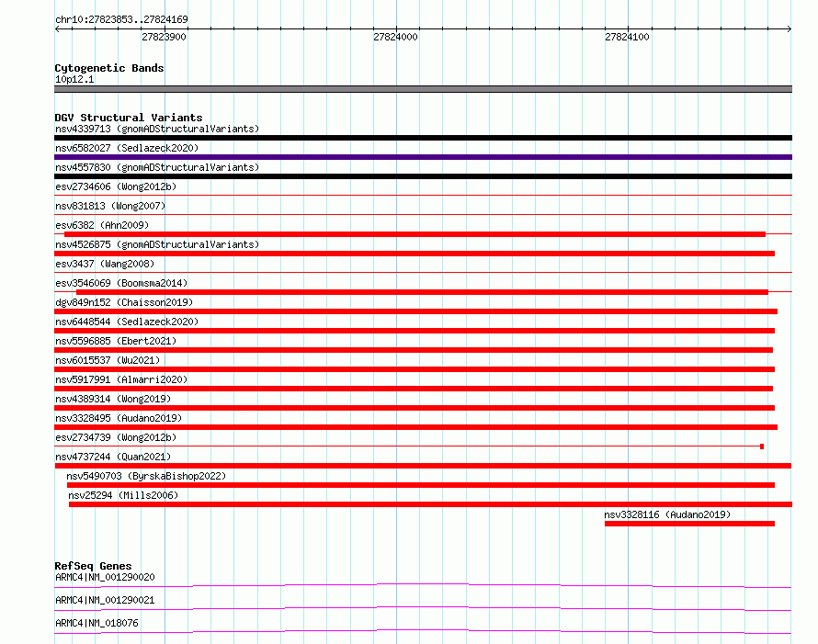Click the small red square on the esv2734739 line

(x=762, y=446)
